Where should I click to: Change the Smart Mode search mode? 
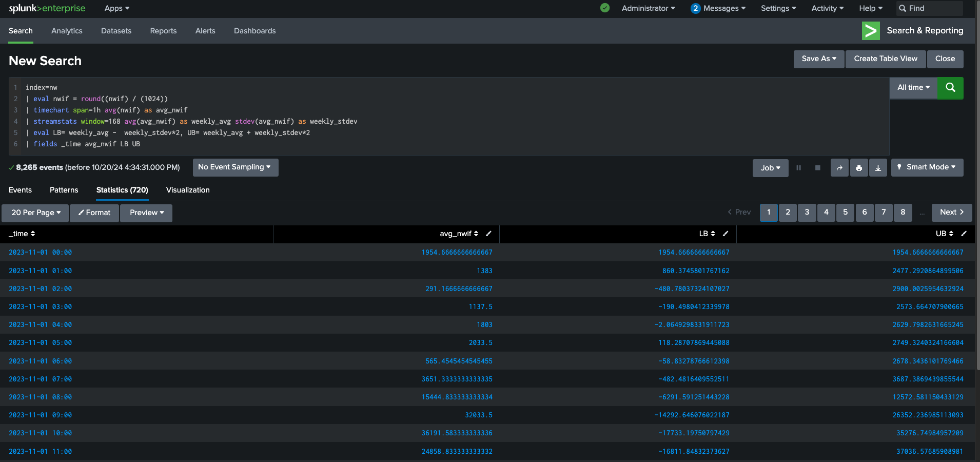coord(927,167)
